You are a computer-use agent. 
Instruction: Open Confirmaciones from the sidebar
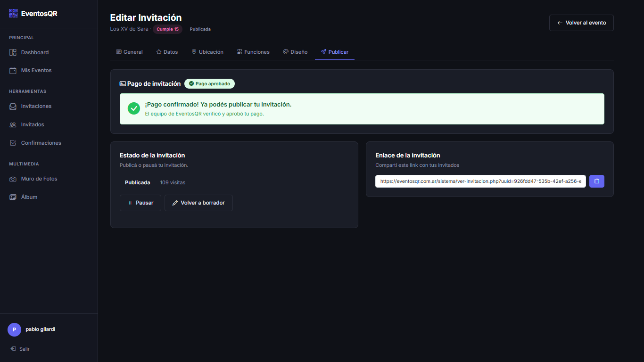click(41, 143)
